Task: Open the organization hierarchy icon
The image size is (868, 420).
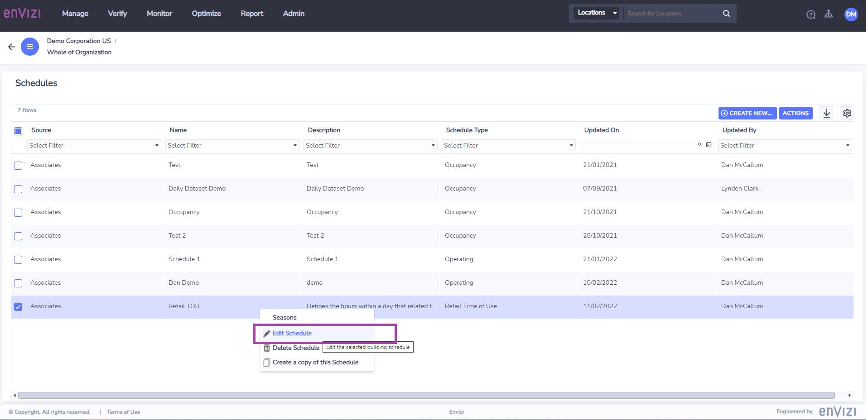Action: click(829, 14)
